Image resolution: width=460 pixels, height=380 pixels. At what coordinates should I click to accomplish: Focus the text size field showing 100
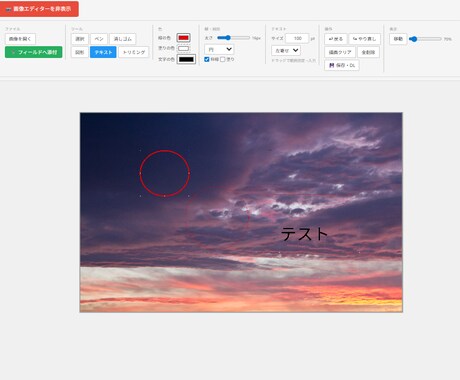(x=297, y=38)
